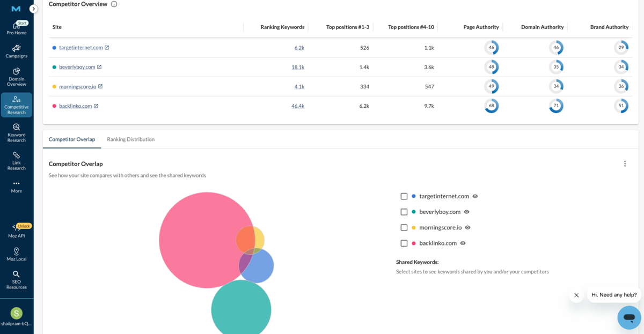Click backlinko.com Page Authority gauge 68
This screenshot has height=334, width=644.
click(x=492, y=106)
